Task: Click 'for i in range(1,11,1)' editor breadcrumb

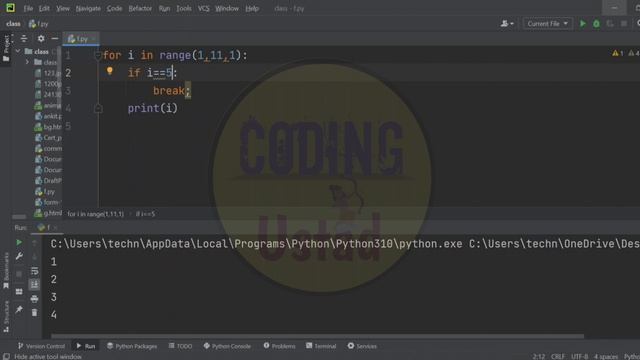Action: [96, 214]
